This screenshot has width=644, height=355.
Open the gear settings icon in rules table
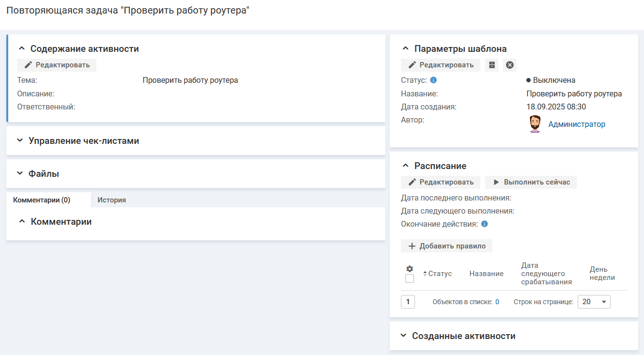point(410,269)
